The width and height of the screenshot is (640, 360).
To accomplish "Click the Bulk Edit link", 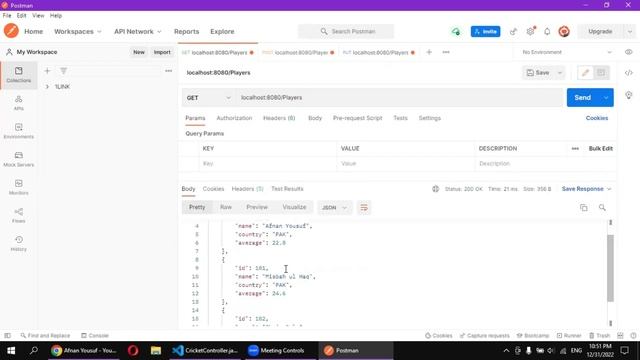I will [600, 149].
